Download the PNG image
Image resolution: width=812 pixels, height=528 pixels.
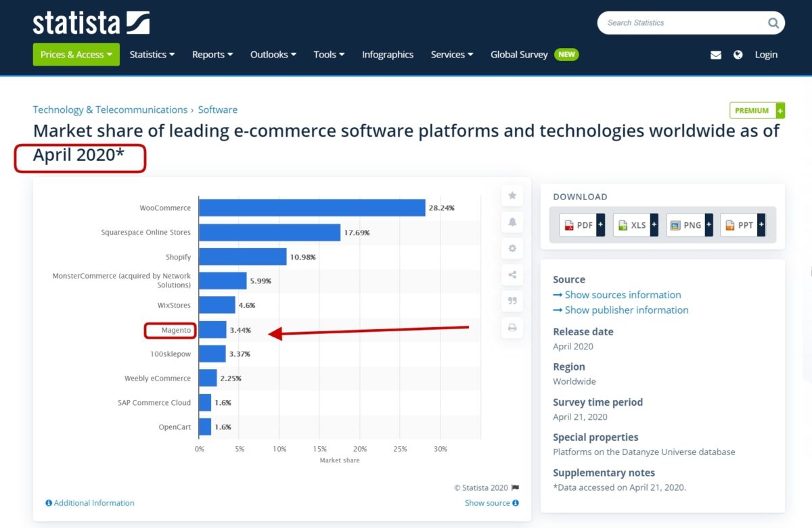click(690, 225)
